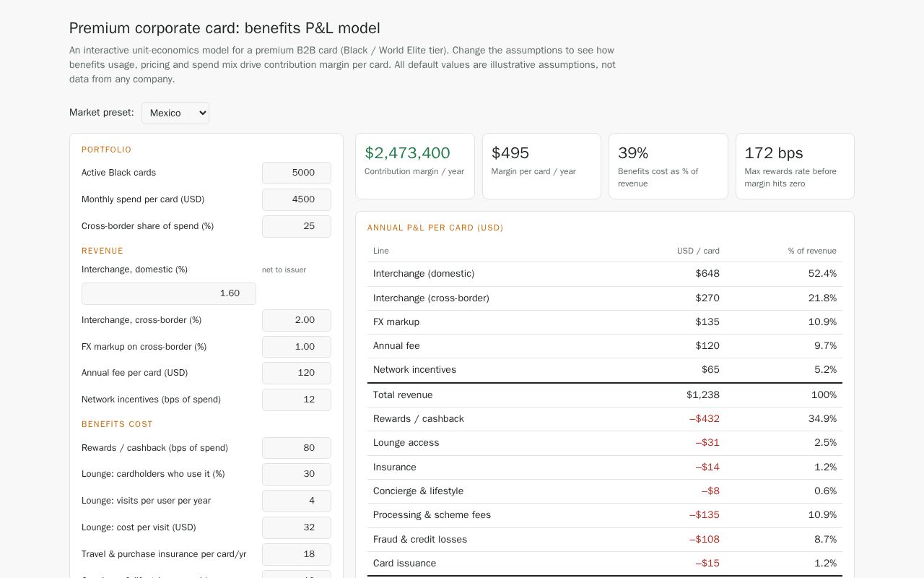Edit domestic interchange rate 1.60 field
The height and width of the screenshot is (578, 924).
tap(169, 293)
